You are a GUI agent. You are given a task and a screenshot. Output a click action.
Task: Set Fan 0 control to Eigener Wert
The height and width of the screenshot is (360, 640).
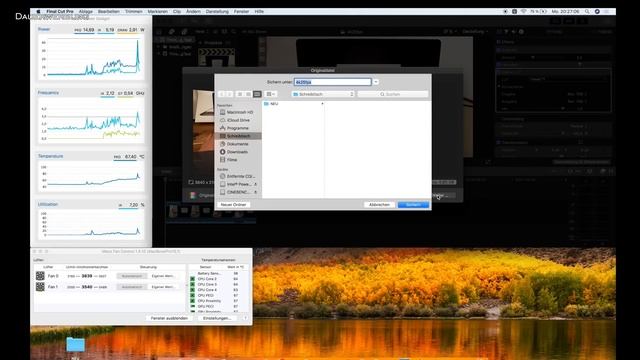(162, 276)
